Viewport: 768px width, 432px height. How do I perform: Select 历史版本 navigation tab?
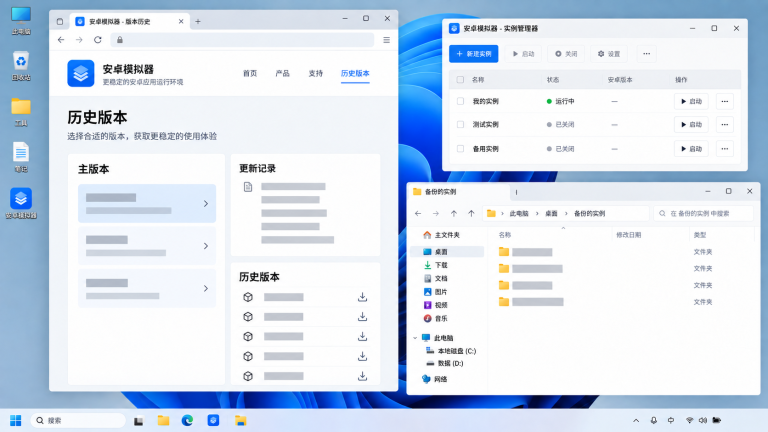(x=355, y=73)
